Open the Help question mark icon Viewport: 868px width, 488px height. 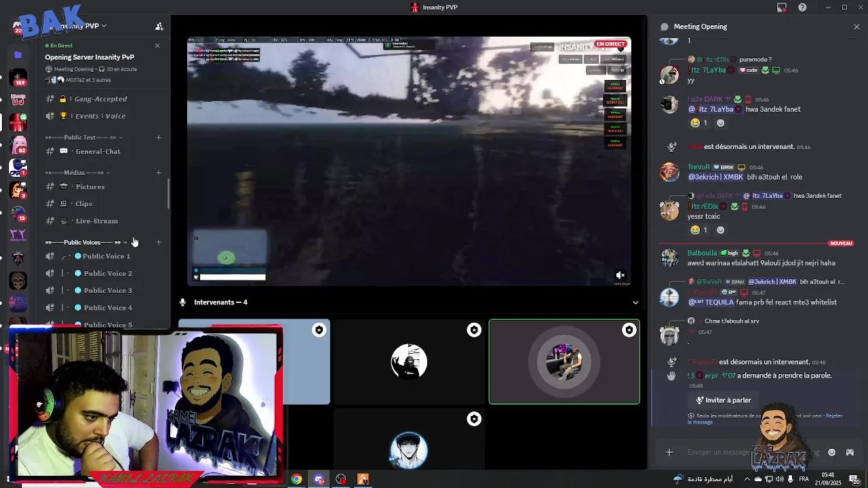[x=803, y=7]
